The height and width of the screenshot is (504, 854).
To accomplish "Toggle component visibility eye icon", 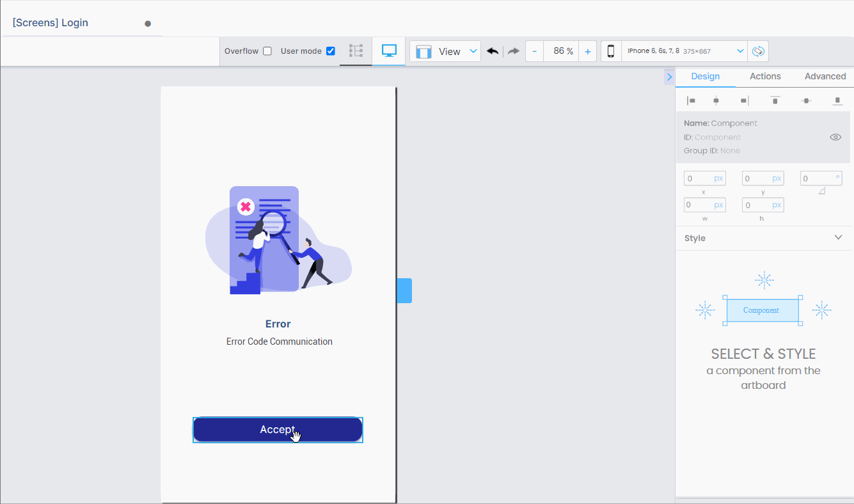I will 835,137.
